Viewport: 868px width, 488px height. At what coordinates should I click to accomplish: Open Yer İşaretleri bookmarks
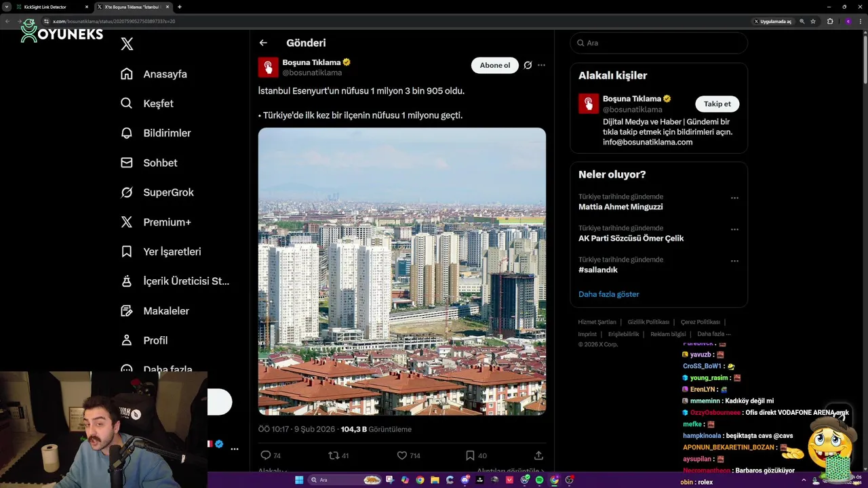[x=161, y=251]
